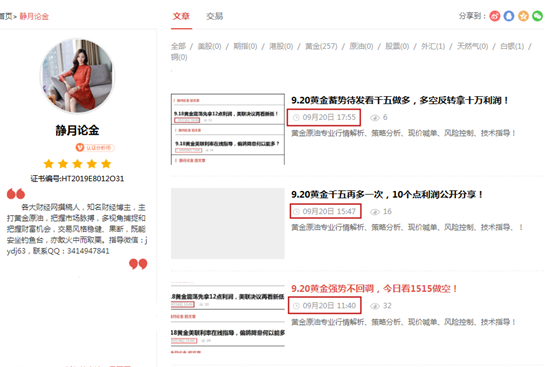
Task: Open thumbnail of the 强势不回调 article
Action: point(228,318)
